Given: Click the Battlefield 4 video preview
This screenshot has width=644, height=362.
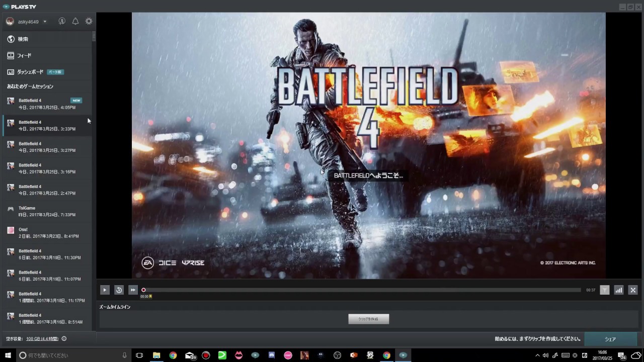Looking at the screenshot, I should [369, 145].
